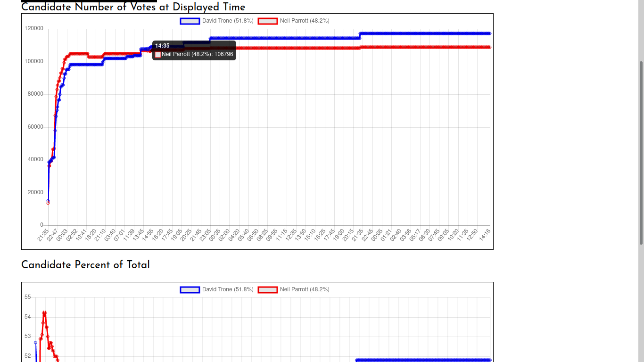Click the tooltip title '14:35'
644x362 pixels.
[x=162, y=46]
